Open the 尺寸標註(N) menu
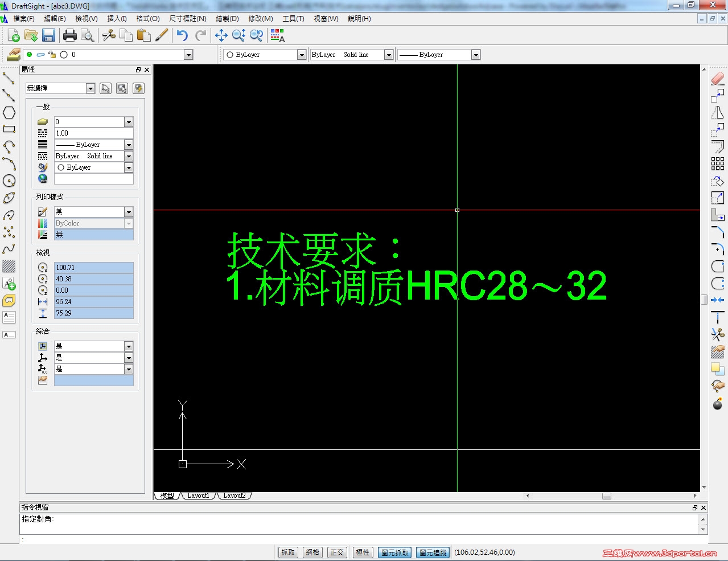The width and height of the screenshot is (728, 561). click(188, 19)
